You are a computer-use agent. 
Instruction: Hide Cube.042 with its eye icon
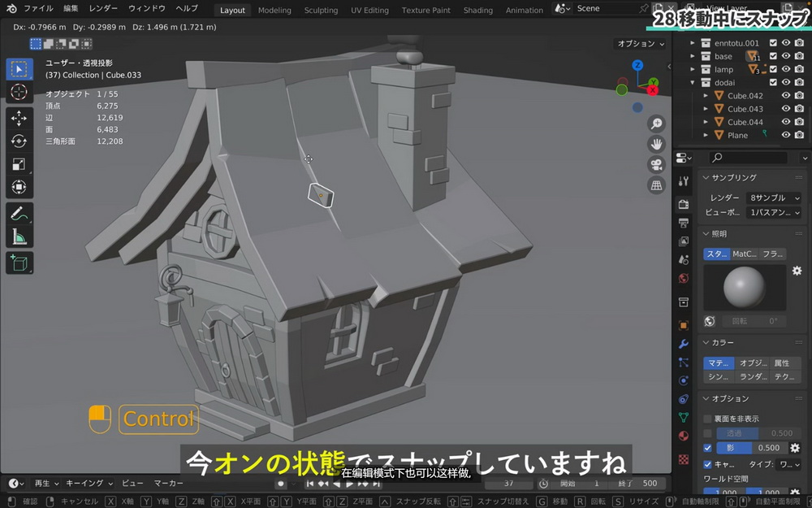[786, 95]
